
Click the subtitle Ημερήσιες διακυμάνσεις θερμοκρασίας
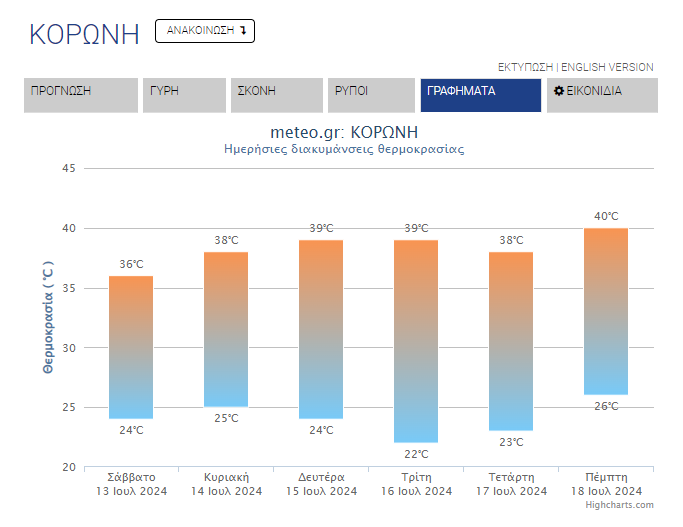click(x=344, y=149)
